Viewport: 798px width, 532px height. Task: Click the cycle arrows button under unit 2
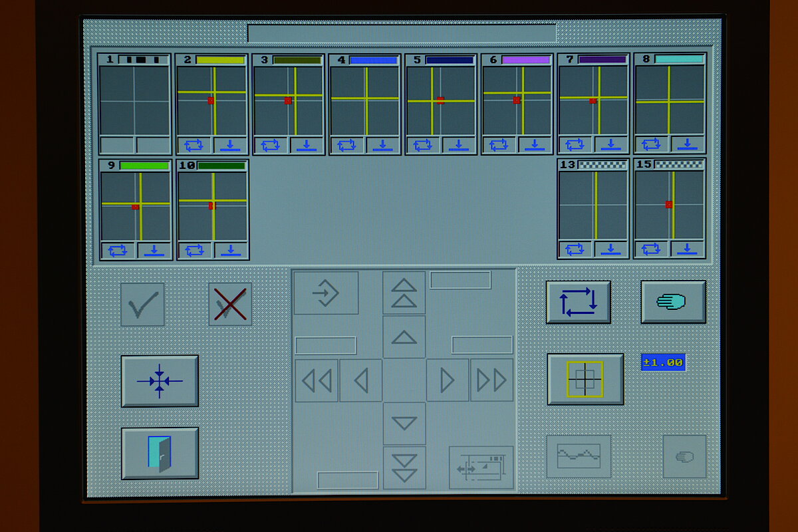(194, 145)
